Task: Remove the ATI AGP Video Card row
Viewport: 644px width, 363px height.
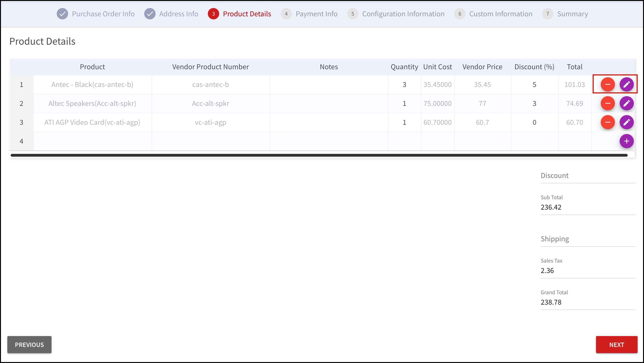Action: pos(608,122)
